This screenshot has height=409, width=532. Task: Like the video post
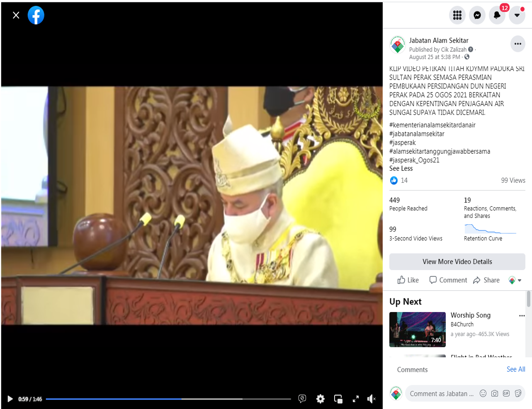tap(408, 280)
